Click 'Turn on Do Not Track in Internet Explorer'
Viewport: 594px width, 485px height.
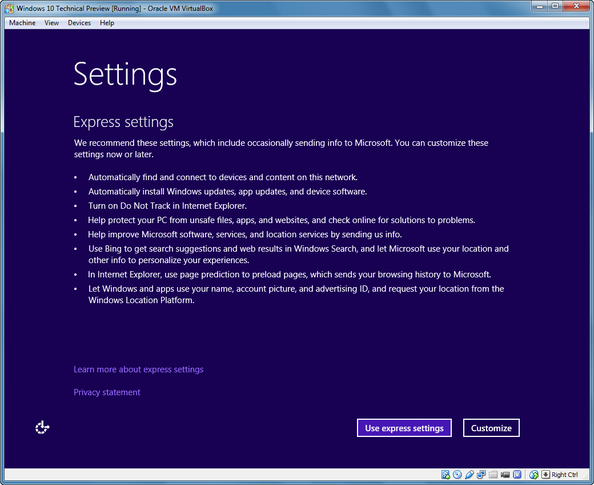[167, 206]
